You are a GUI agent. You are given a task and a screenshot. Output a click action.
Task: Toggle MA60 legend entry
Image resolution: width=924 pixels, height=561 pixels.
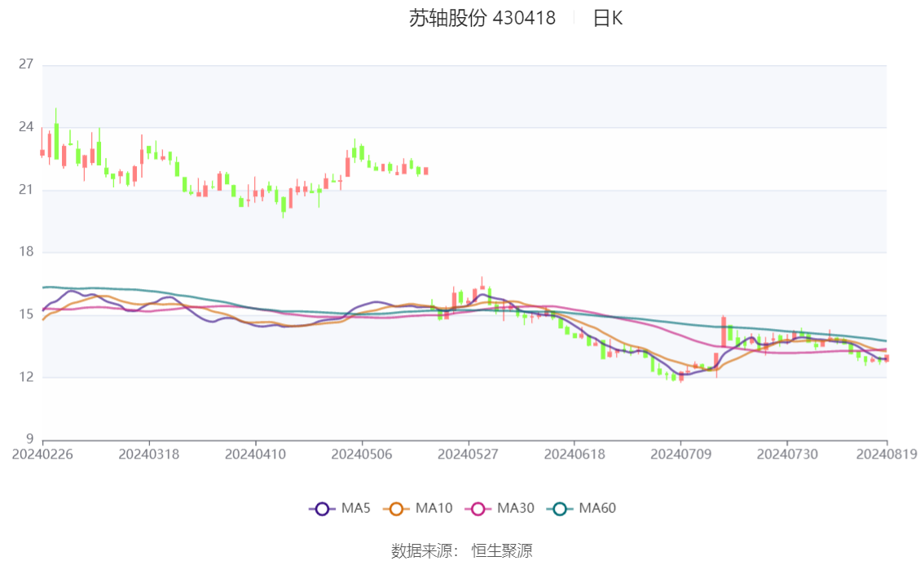pyautogui.click(x=582, y=508)
